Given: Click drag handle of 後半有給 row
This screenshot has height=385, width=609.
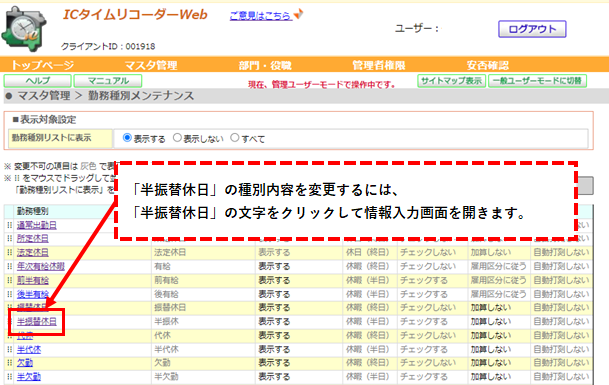Looking at the screenshot, I should (x=9, y=294).
